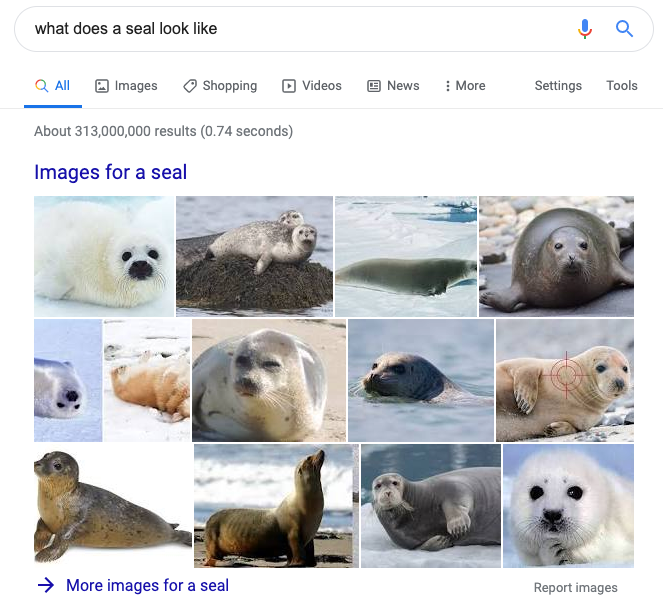Click the voice search microphone icon
This screenshot has height=607, width=663.
coord(585,29)
